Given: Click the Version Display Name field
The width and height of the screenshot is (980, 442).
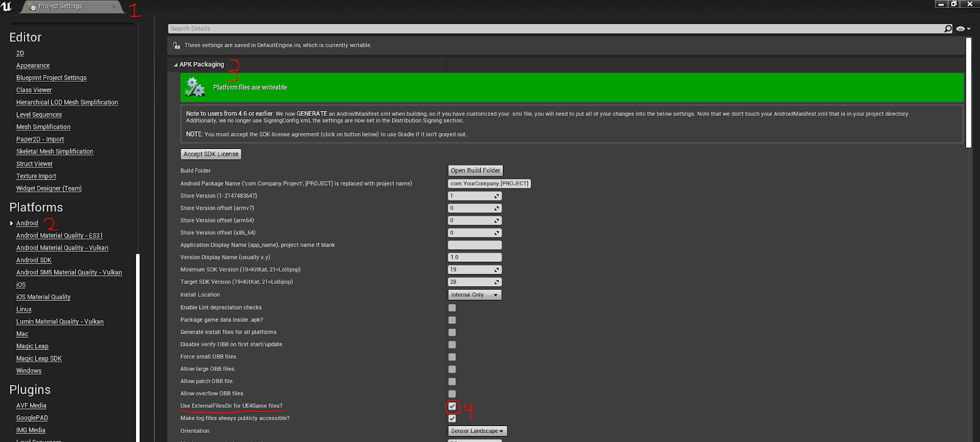Looking at the screenshot, I should 475,257.
